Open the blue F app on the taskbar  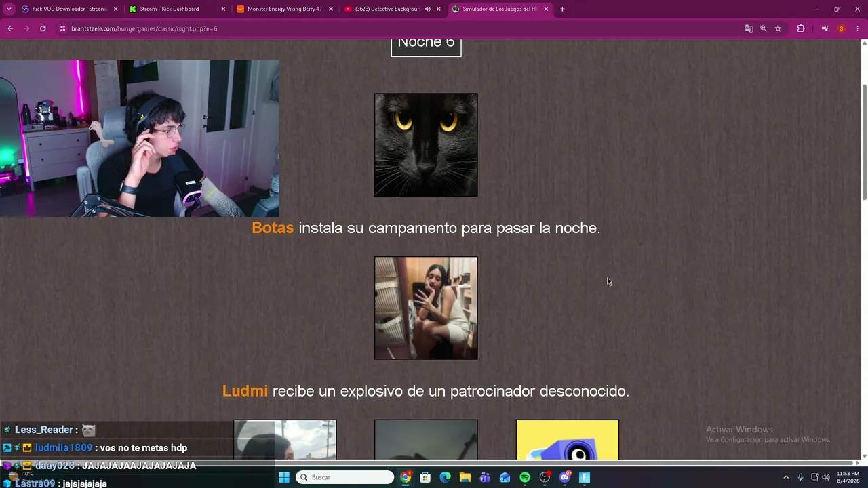pos(585,477)
